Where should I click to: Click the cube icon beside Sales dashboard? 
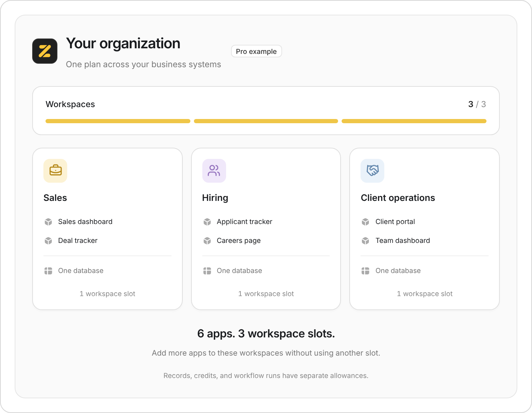pyautogui.click(x=48, y=222)
